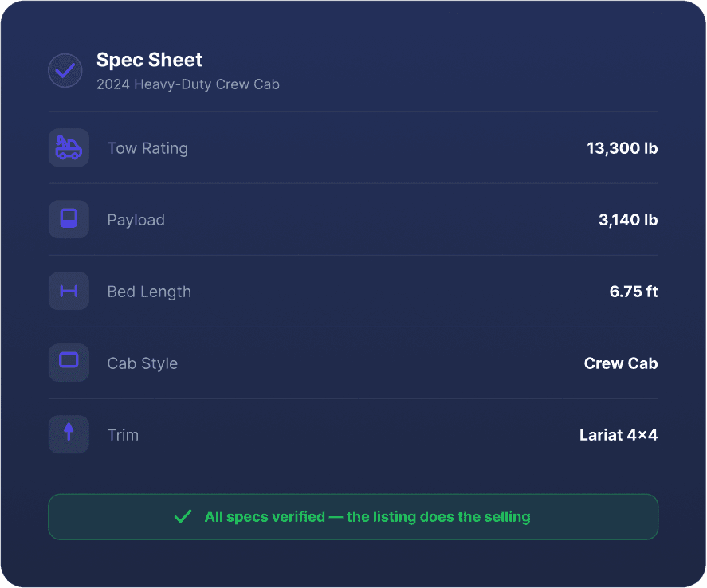Click the Cab Style rectangle icon
The height and width of the screenshot is (588, 707).
pos(69,360)
